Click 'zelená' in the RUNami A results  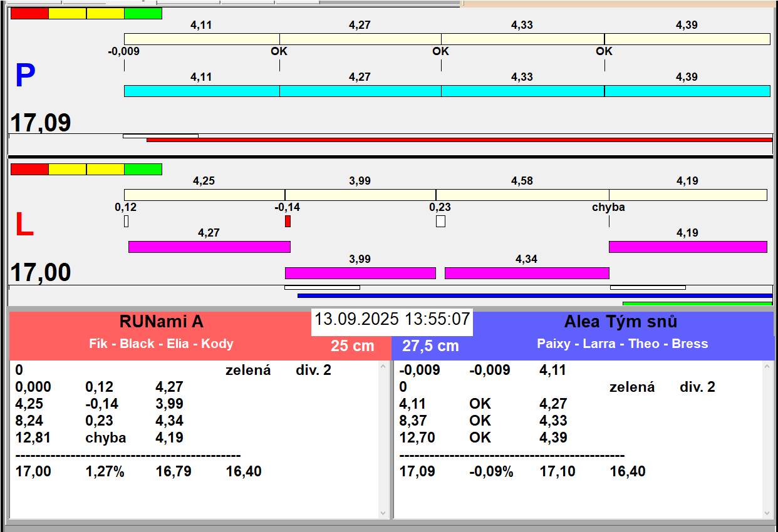click(248, 370)
